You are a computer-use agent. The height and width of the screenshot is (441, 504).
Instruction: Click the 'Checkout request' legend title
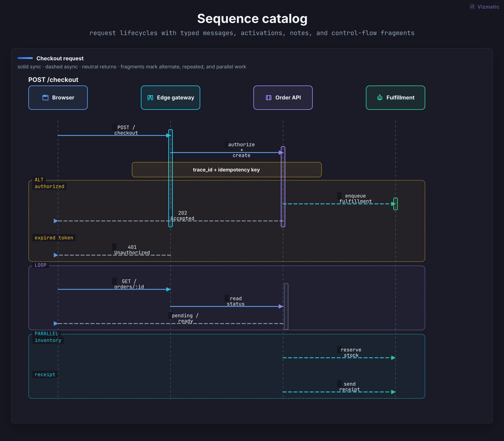click(60, 58)
